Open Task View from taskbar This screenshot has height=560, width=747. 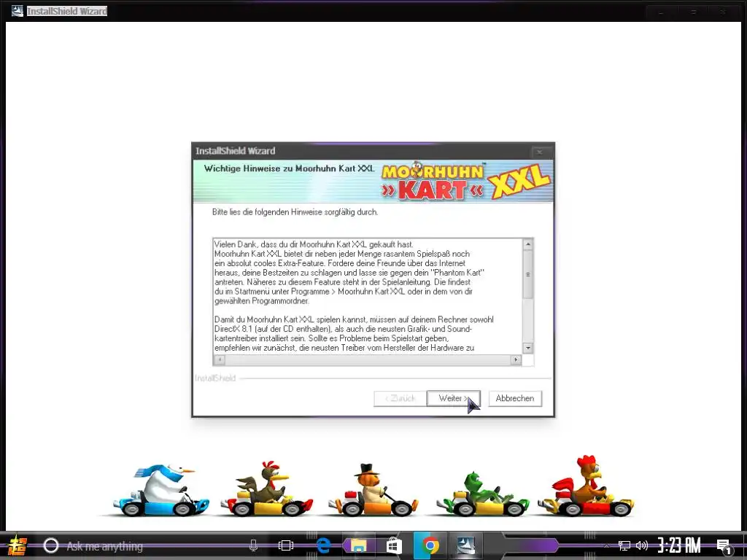[x=286, y=545]
